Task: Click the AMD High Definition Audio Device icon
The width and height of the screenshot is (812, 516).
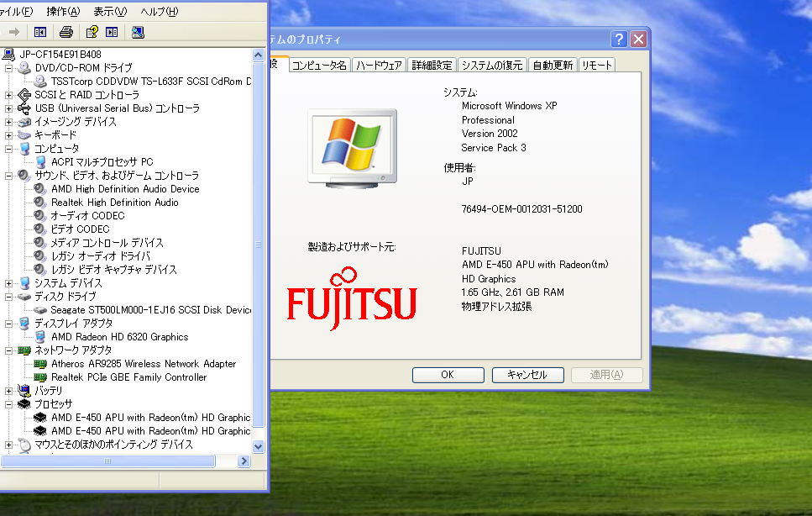Action: coord(40,189)
